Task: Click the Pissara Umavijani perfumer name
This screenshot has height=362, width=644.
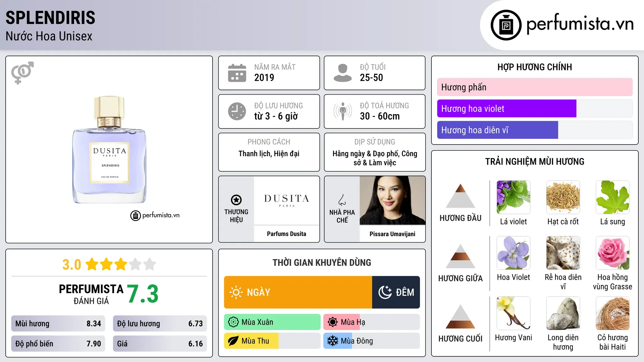Action: click(392, 234)
